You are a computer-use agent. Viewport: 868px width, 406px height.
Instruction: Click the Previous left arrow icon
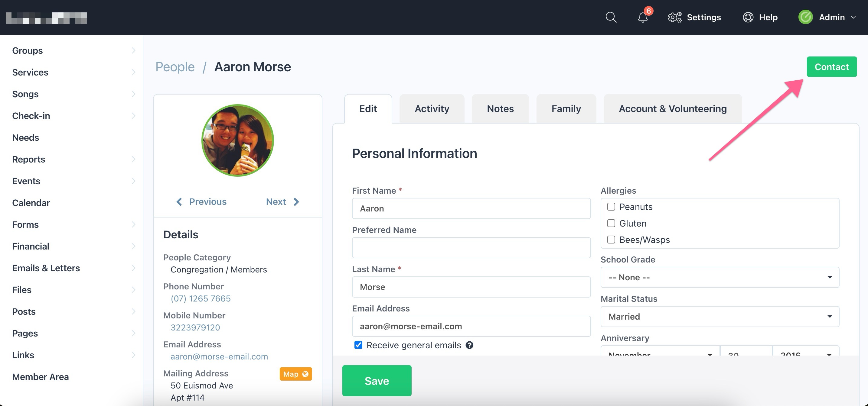(179, 202)
